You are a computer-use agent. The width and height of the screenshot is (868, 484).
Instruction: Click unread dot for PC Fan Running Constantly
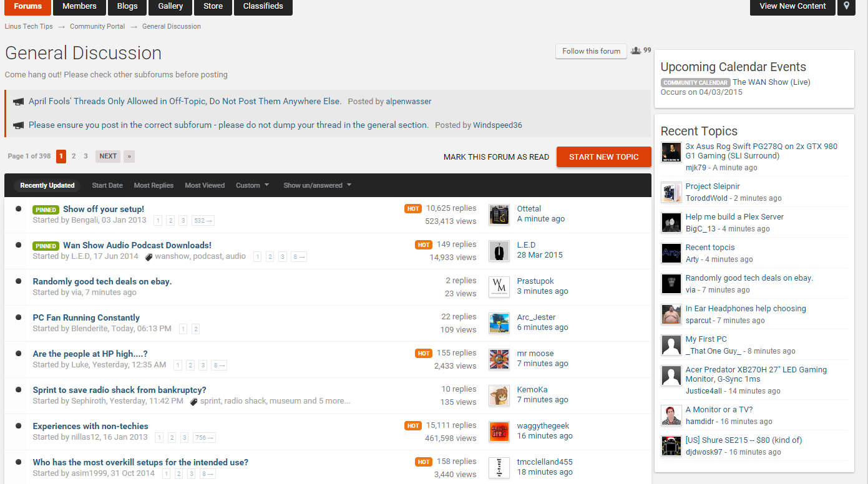19,317
